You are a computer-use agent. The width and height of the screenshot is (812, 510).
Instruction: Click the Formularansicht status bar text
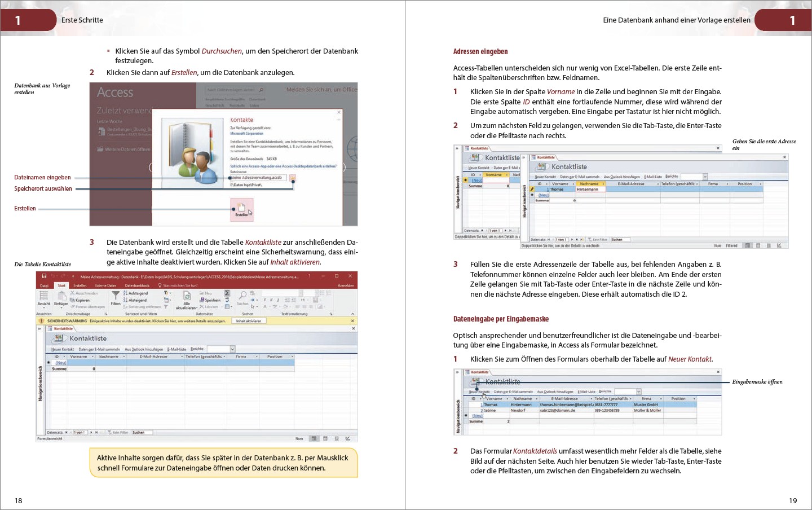click(50, 438)
